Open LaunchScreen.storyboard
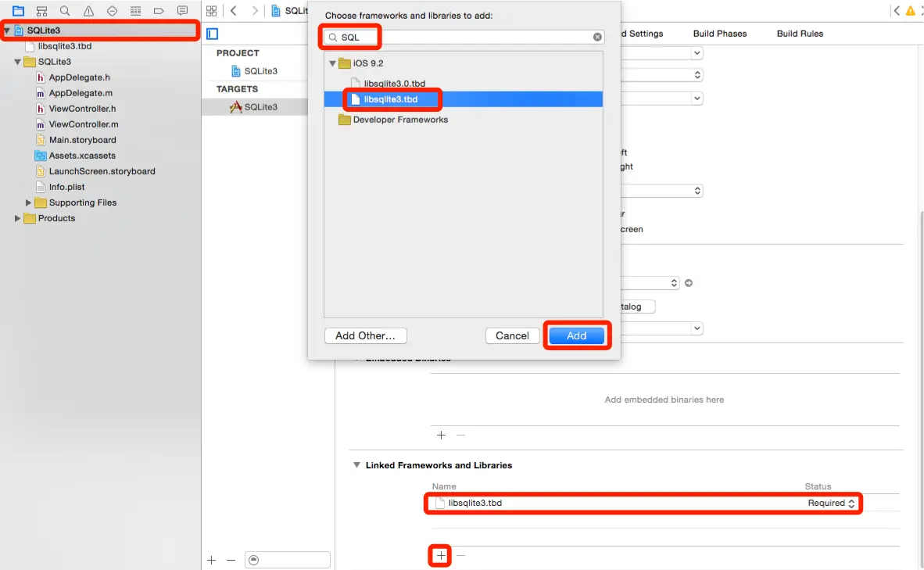924x570 pixels. click(x=102, y=171)
